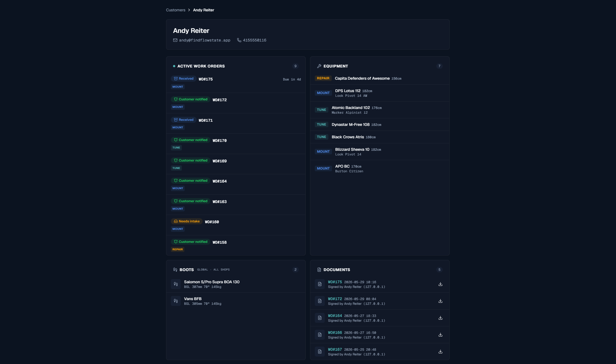The width and height of the screenshot is (616, 364).
Task: Download the WO#166 signed document
Action: click(x=440, y=335)
